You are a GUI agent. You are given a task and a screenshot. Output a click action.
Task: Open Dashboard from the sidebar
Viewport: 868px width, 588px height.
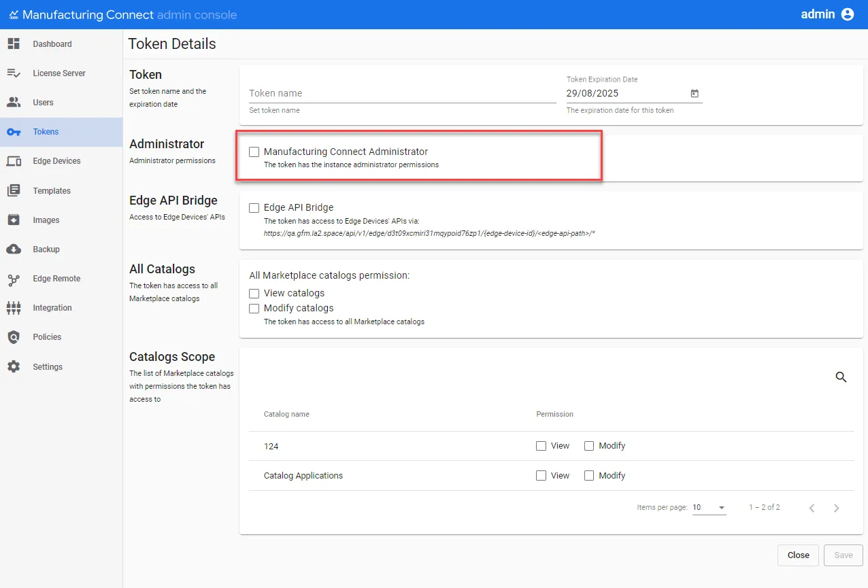[61, 44]
